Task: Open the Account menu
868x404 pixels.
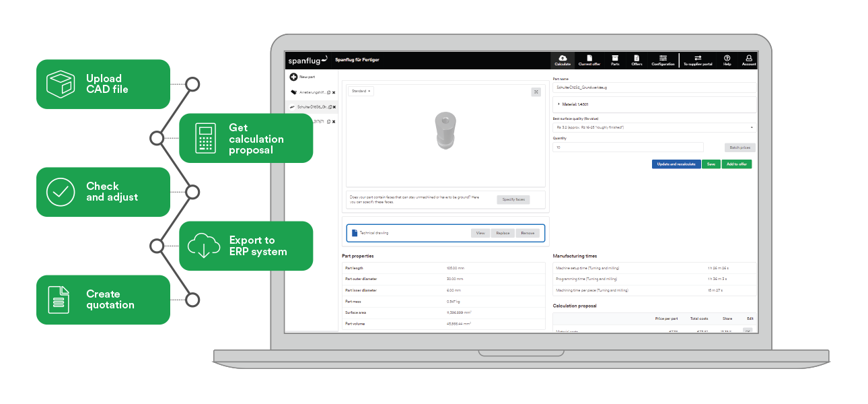Action: (x=749, y=61)
